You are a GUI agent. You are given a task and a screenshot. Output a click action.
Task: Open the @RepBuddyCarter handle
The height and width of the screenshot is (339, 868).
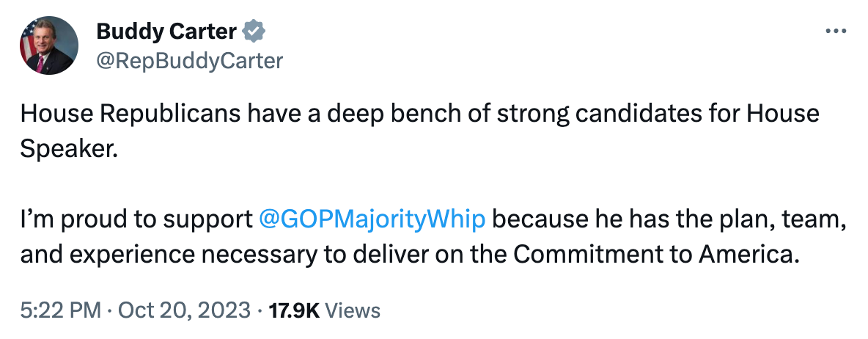[x=189, y=60]
